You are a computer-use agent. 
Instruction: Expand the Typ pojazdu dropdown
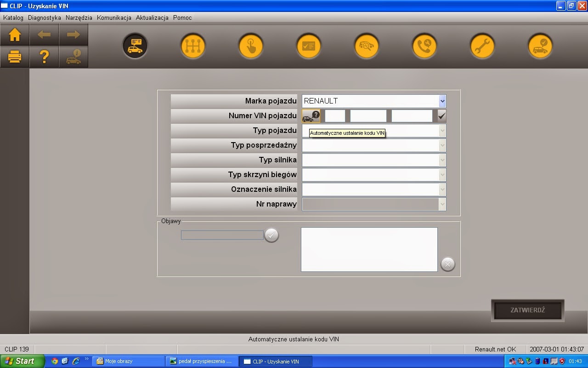[x=442, y=131]
